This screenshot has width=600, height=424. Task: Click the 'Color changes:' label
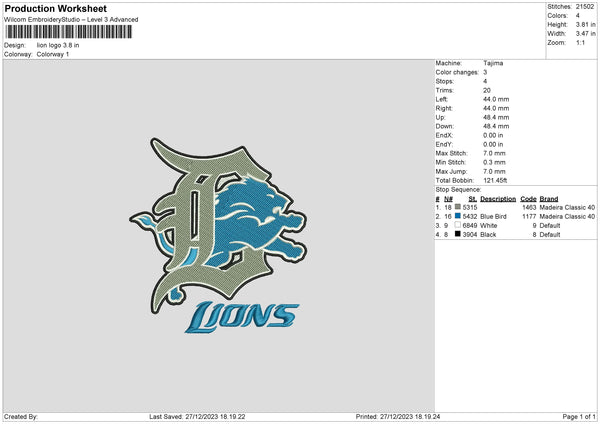click(x=457, y=72)
